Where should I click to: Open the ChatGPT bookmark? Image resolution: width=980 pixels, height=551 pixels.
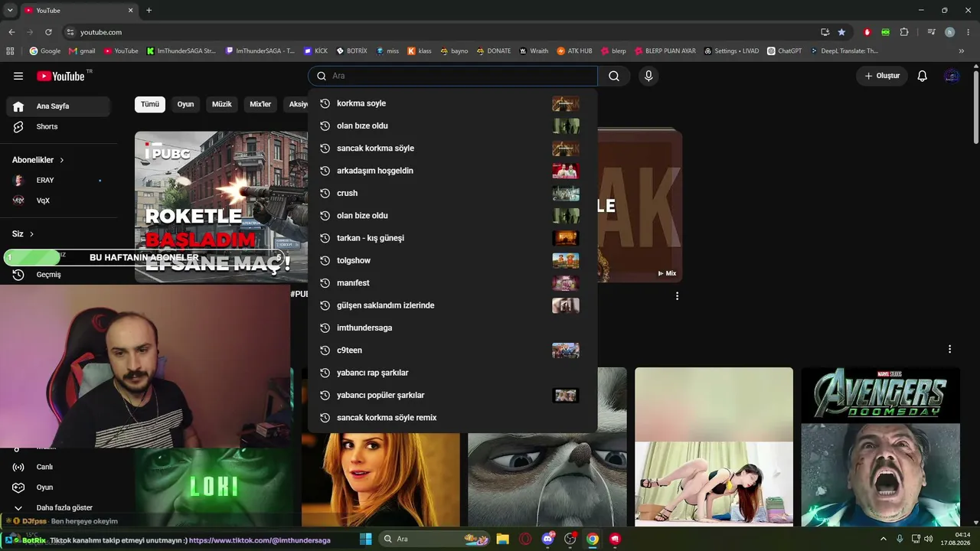coord(784,51)
